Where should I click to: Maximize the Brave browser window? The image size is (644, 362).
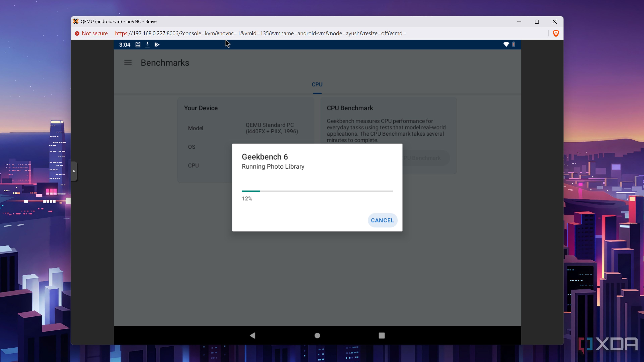[537, 21]
